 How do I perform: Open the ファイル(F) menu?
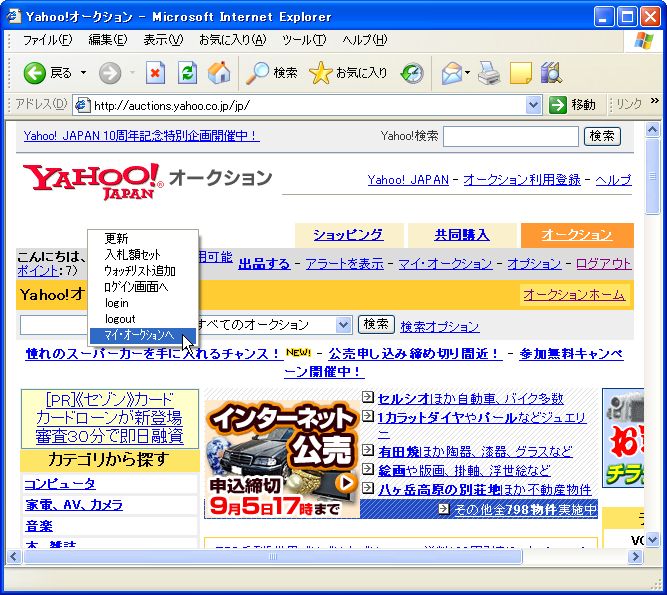[48, 40]
